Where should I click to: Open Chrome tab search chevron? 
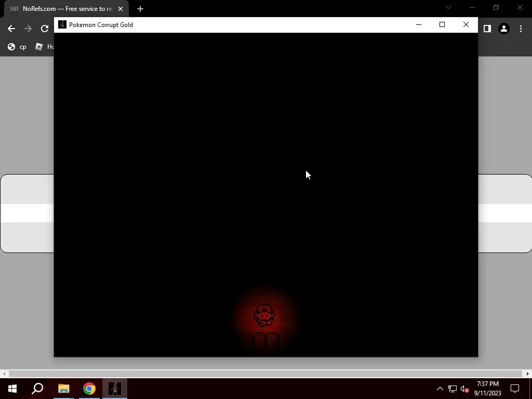click(448, 7)
